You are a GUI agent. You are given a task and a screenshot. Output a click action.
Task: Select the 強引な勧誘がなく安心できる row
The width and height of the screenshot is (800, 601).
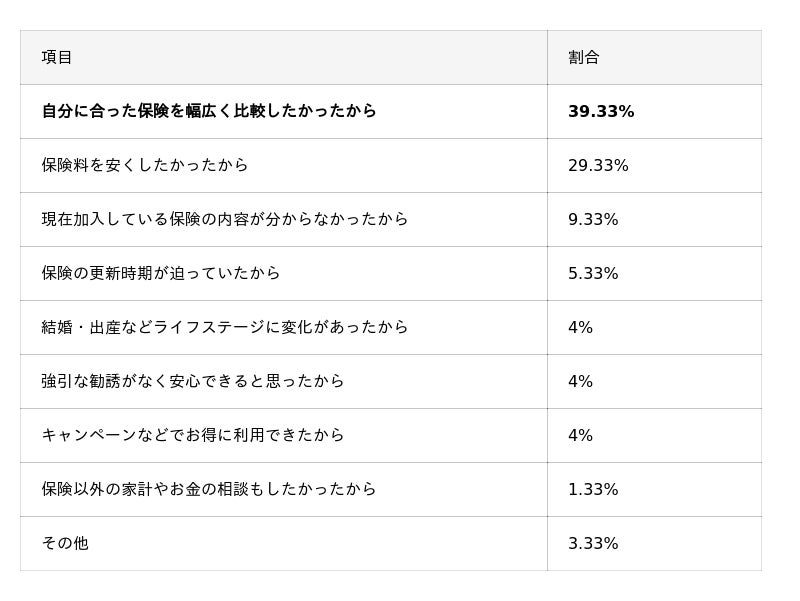click(193, 381)
